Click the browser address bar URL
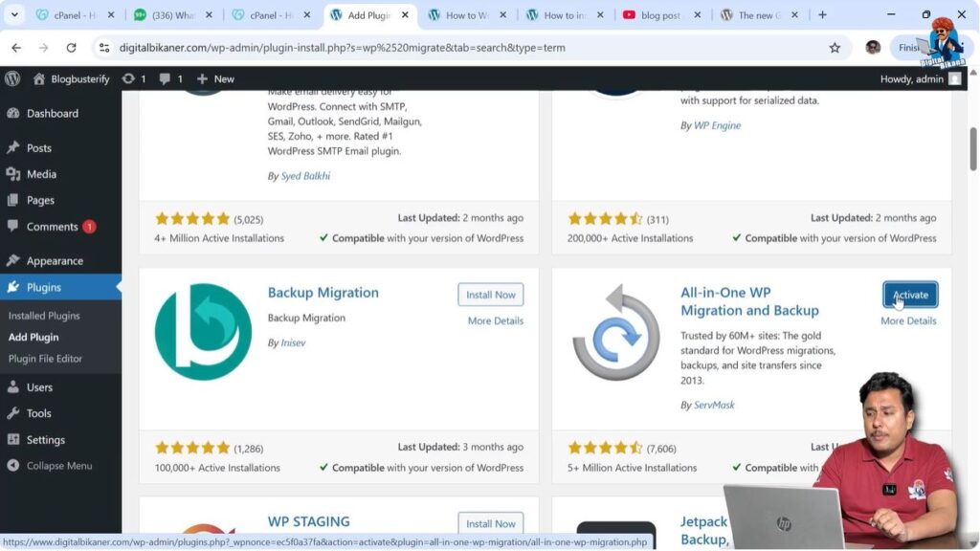This screenshot has width=980, height=551. (342, 48)
